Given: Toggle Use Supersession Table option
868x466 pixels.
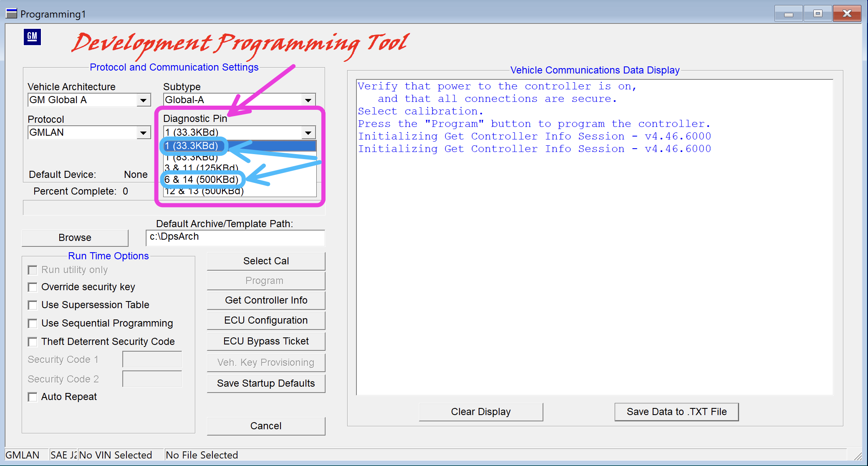Looking at the screenshot, I should [32, 305].
